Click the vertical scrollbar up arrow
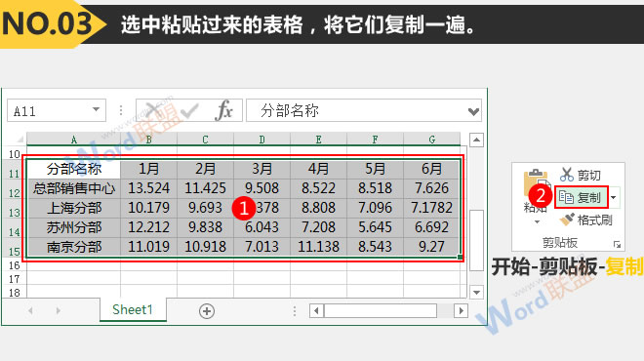The height and width of the screenshot is (361, 644). click(x=476, y=140)
